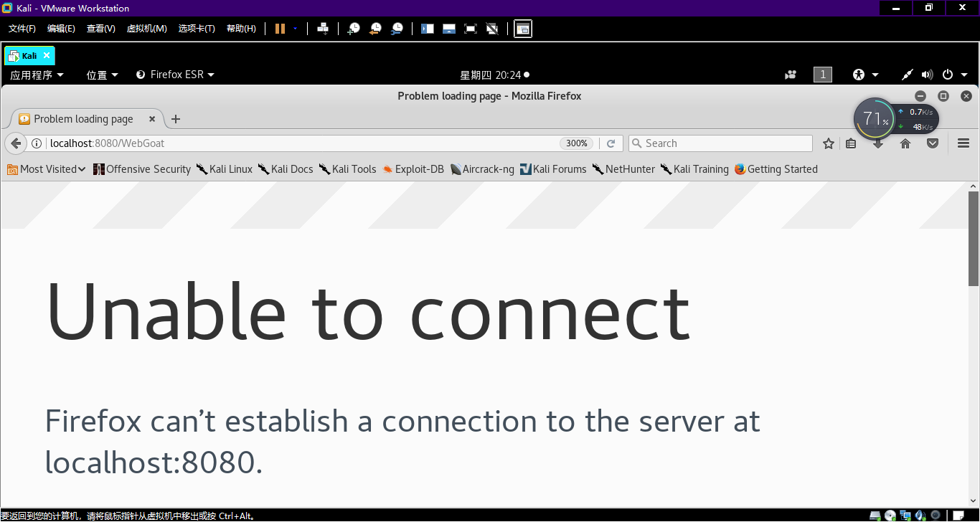Pause the virtual machine with suspend icon
The width and height of the screenshot is (980, 522).
(280, 29)
